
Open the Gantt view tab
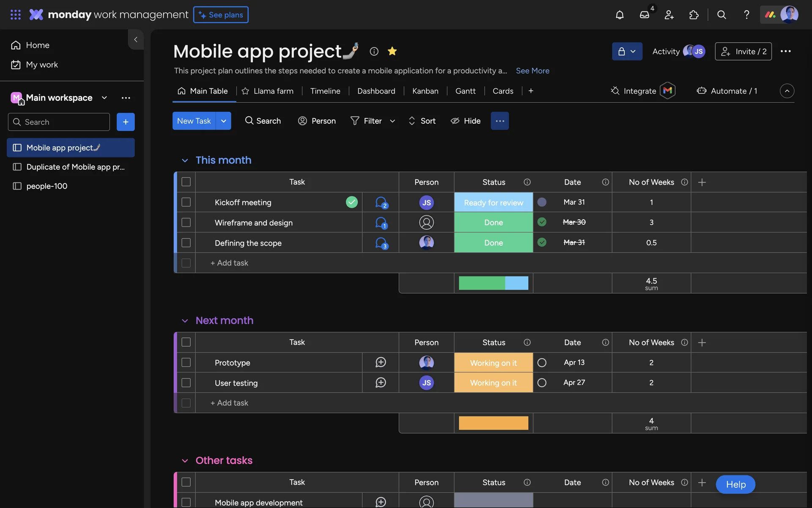click(x=465, y=91)
